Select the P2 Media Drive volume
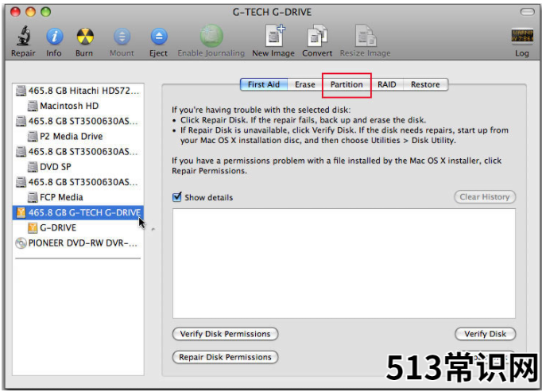This screenshot has height=392, width=546. pos(78,136)
